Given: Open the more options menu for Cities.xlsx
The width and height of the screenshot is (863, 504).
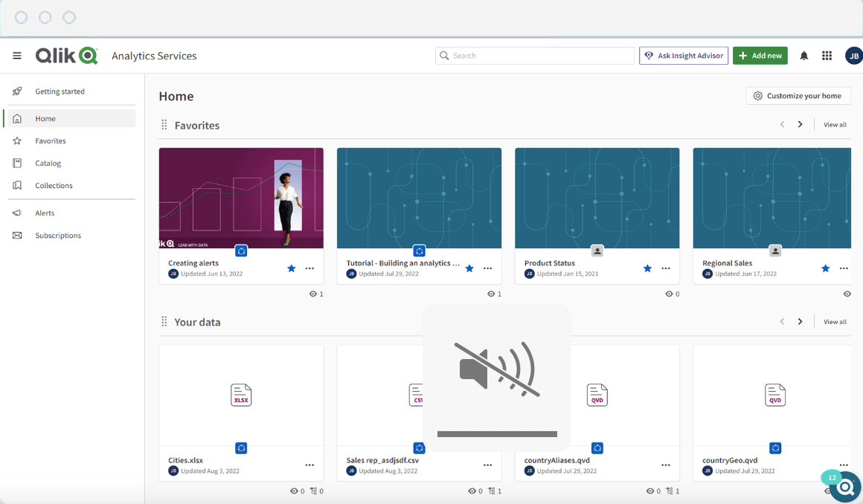Looking at the screenshot, I should pos(309,465).
